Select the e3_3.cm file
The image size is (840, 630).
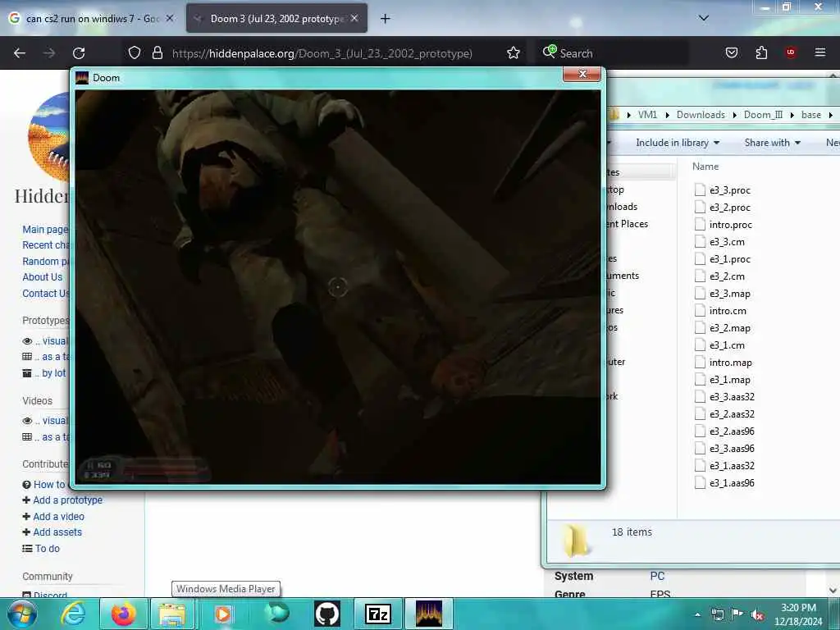tap(727, 242)
